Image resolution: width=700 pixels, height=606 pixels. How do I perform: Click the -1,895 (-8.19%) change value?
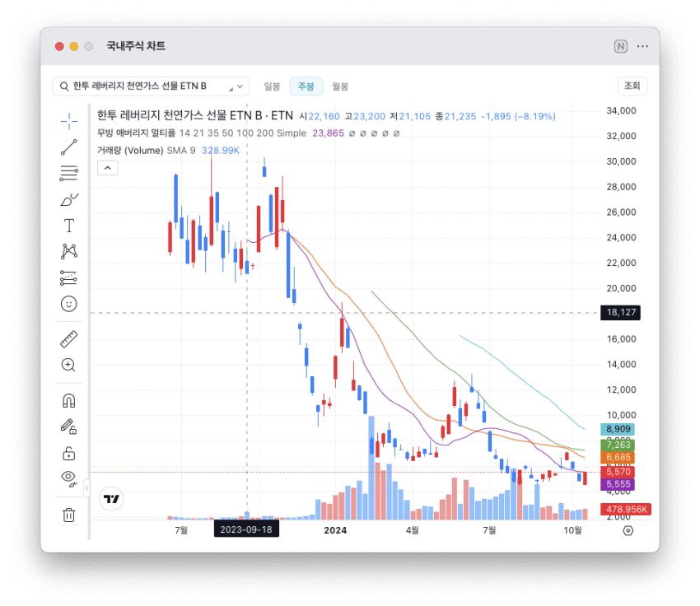point(518,116)
